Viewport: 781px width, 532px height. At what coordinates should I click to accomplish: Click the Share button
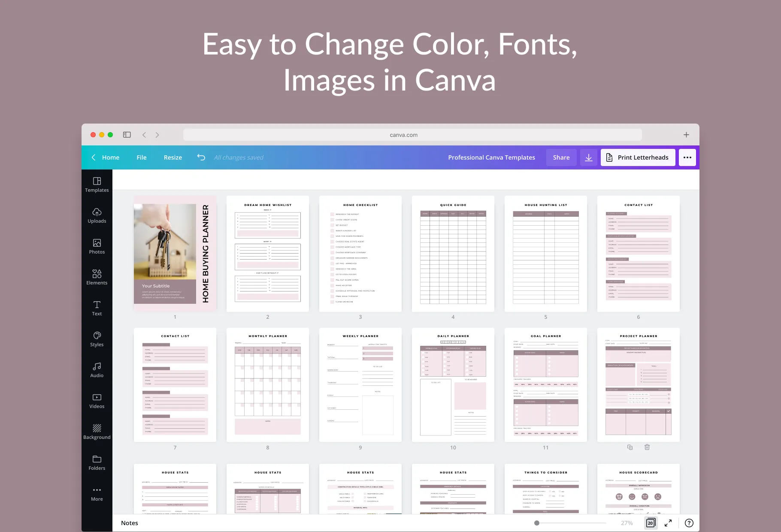pos(561,157)
